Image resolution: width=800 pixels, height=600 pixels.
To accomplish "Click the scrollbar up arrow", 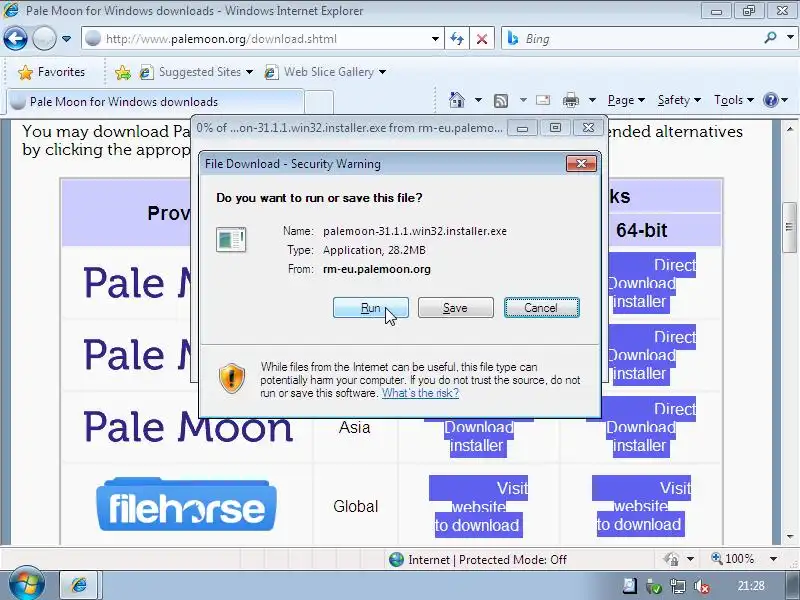I will pyautogui.click(x=790, y=129).
